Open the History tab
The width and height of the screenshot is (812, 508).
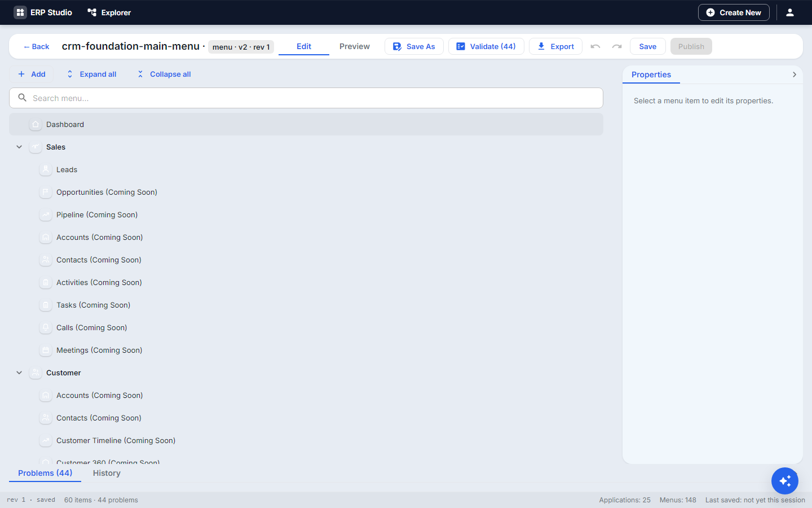107,473
